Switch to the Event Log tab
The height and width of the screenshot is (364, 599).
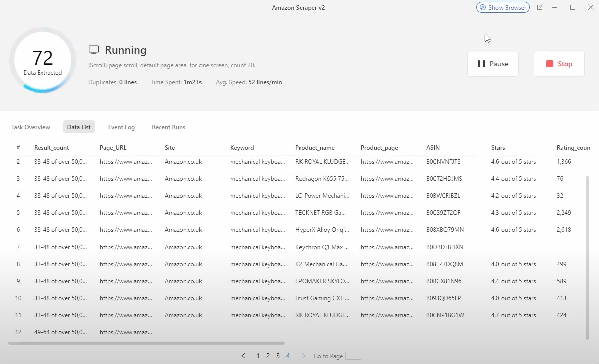click(x=121, y=127)
